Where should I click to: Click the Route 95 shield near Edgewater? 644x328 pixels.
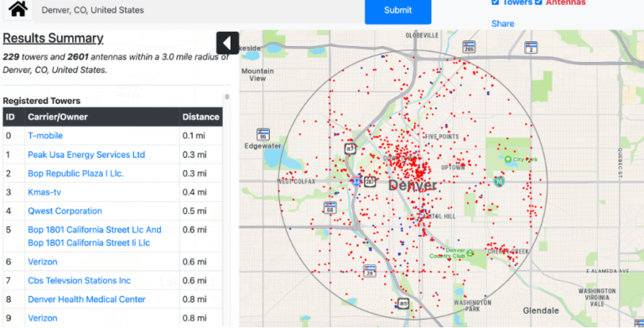pos(262,134)
